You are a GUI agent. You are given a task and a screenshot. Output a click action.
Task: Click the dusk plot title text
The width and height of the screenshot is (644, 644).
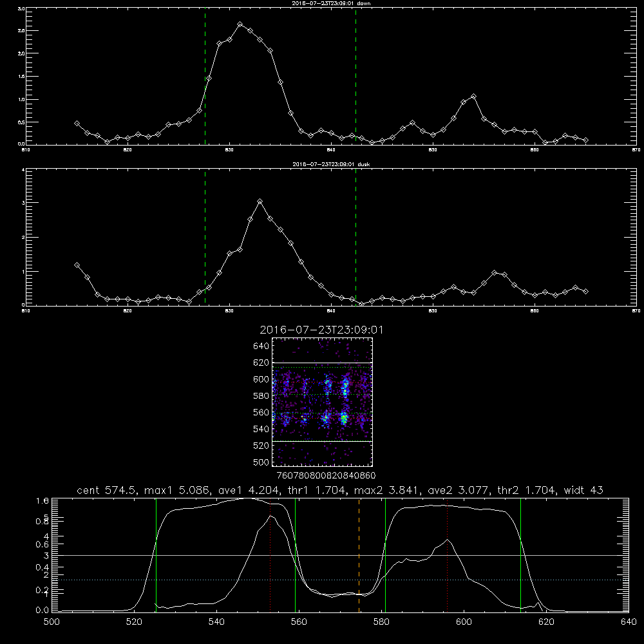pos(331,164)
